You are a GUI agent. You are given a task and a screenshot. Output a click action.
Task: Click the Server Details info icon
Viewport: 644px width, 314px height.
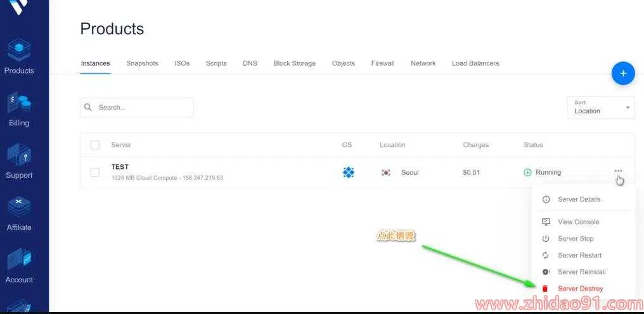[x=546, y=199]
